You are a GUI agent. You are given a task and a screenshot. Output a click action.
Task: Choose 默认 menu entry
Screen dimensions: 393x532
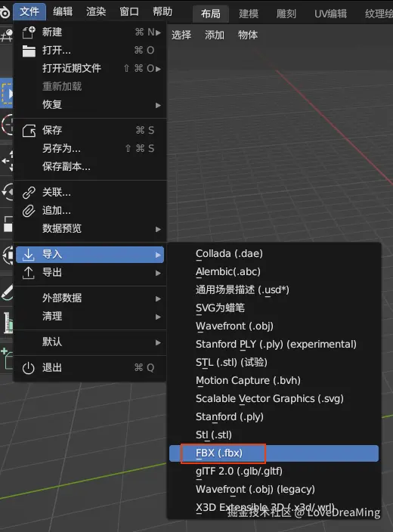90,342
